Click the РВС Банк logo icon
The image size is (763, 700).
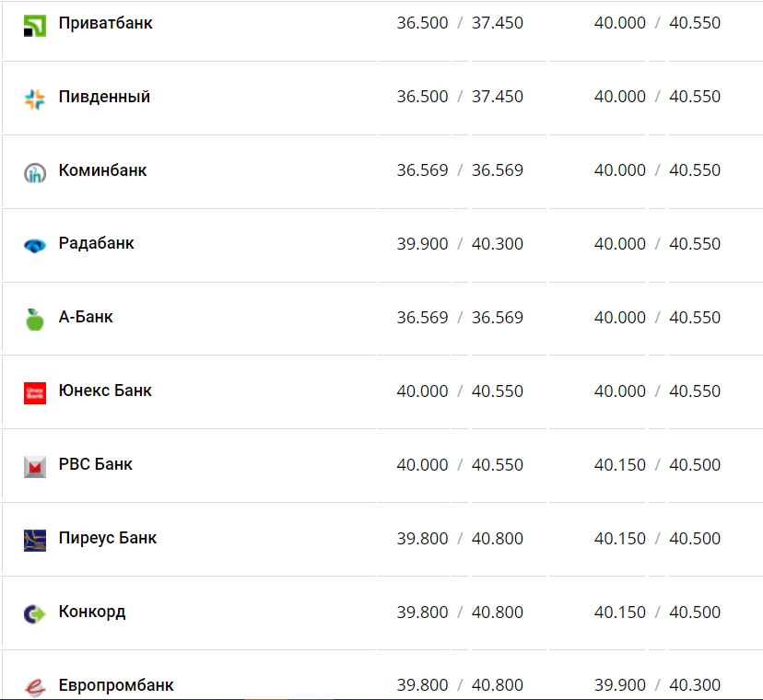pos(35,466)
